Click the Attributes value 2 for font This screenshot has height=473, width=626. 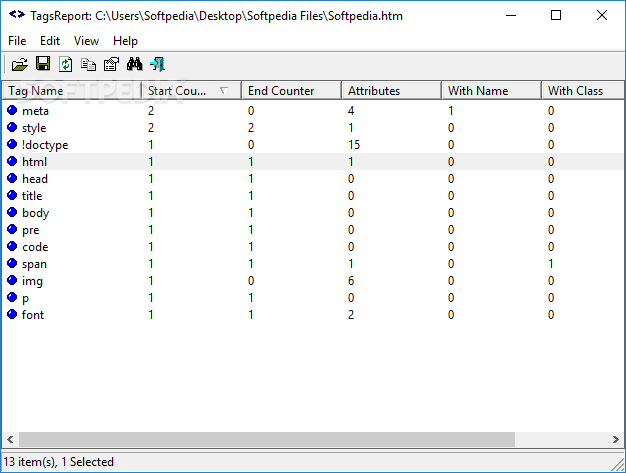351,315
